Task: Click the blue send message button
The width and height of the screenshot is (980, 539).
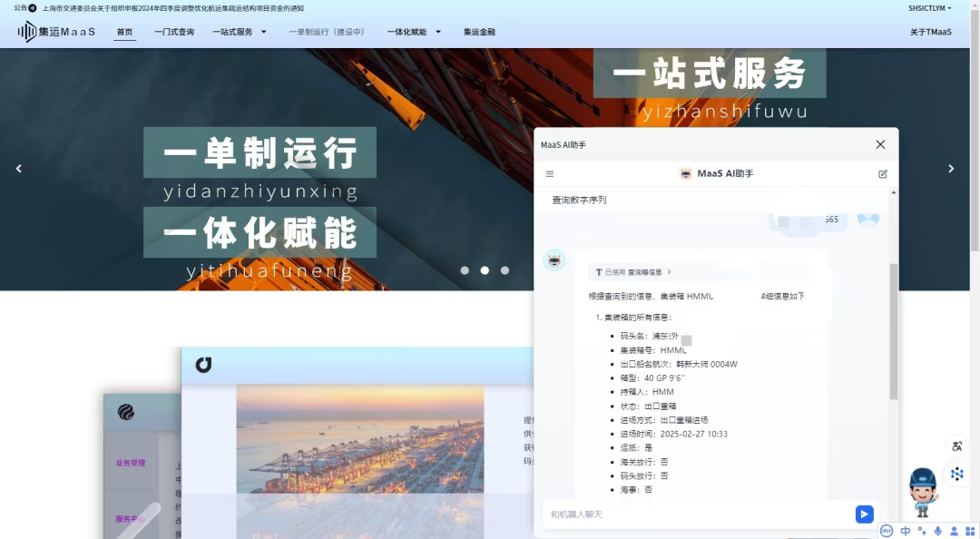Action: (863, 514)
